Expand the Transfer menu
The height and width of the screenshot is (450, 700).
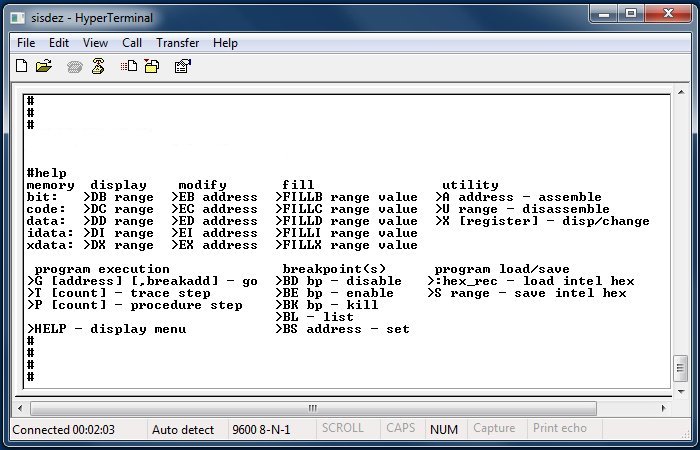[x=177, y=43]
